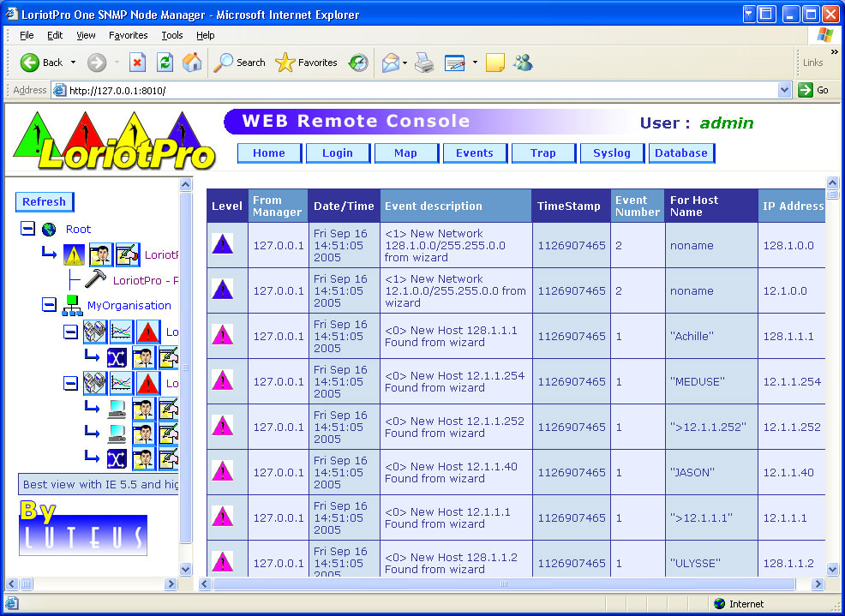Click pink Level triangle in MEDUSE row
Viewport: 845px width, 616px height.
(x=223, y=380)
